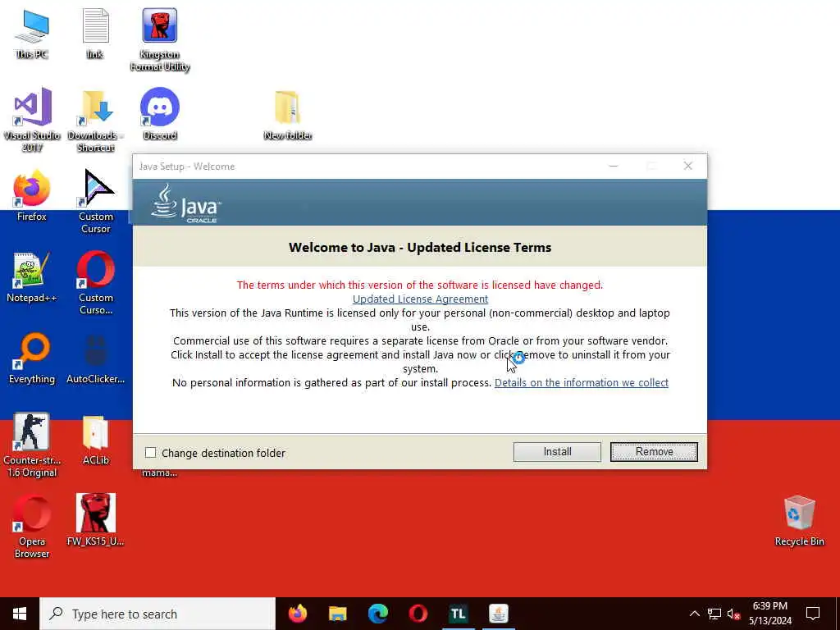The height and width of the screenshot is (630, 840).
Task: Close the Java Setup window
Action: click(x=688, y=166)
